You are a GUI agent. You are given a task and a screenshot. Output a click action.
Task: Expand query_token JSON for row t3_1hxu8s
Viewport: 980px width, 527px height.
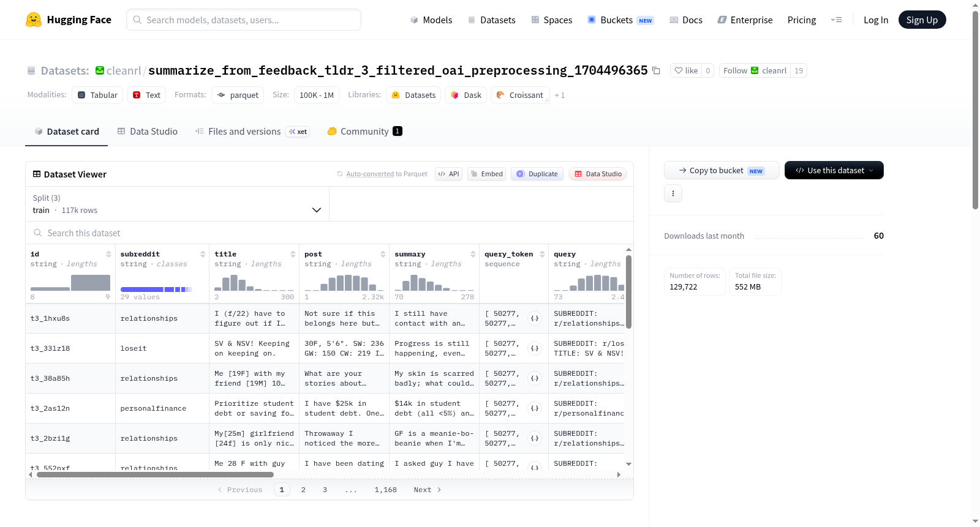(535, 318)
